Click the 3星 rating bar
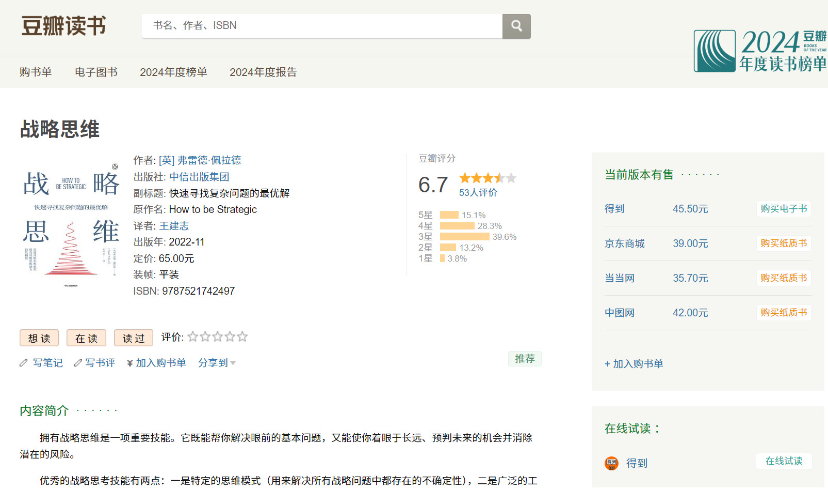Image resolution: width=828 pixels, height=489 pixels. [x=465, y=237]
